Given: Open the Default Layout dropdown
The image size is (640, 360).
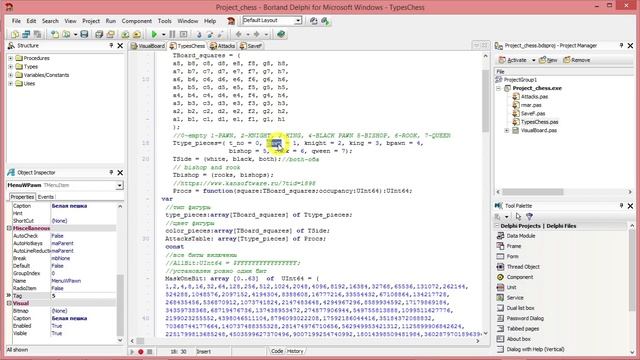Looking at the screenshot, I should point(298,20).
